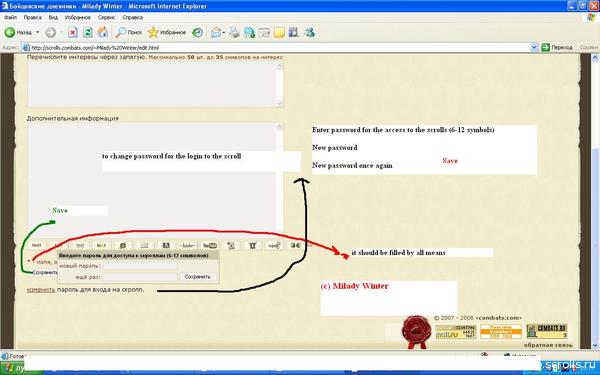The height and width of the screenshot is (375, 600).
Task: Click the изменить password link
Action: [x=41, y=290]
